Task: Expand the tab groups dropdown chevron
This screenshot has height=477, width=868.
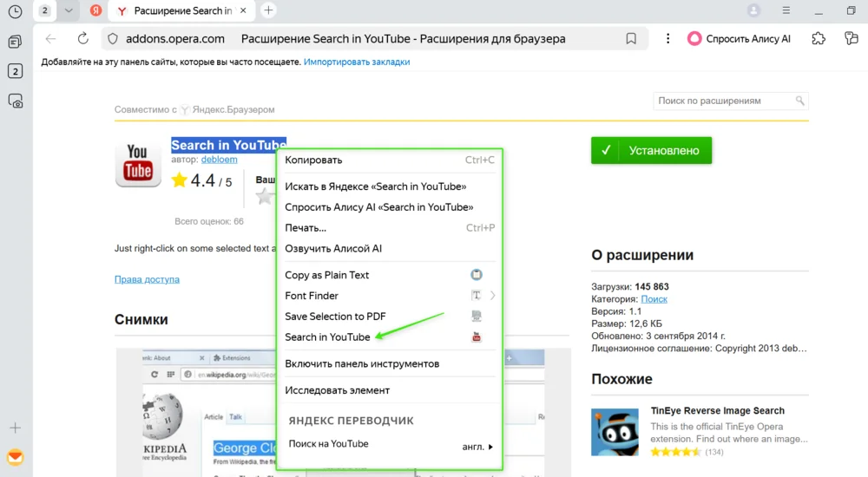Action: (69, 10)
